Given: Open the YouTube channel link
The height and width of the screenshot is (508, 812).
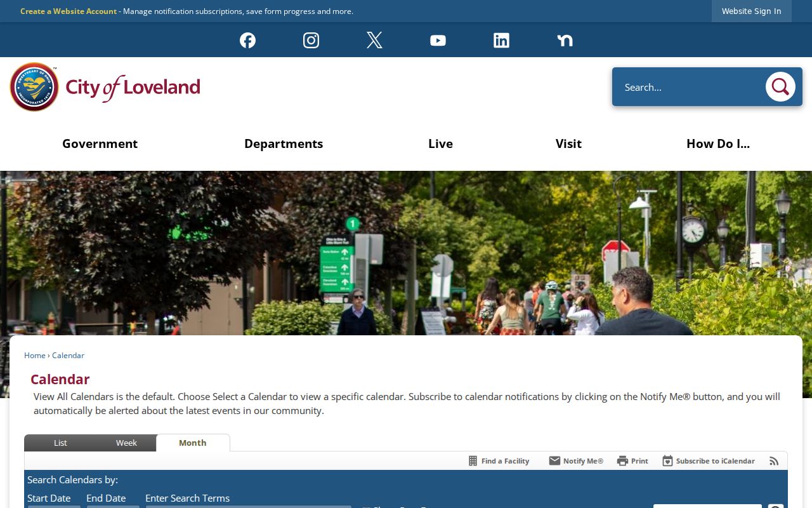Looking at the screenshot, I should [438, 40].
